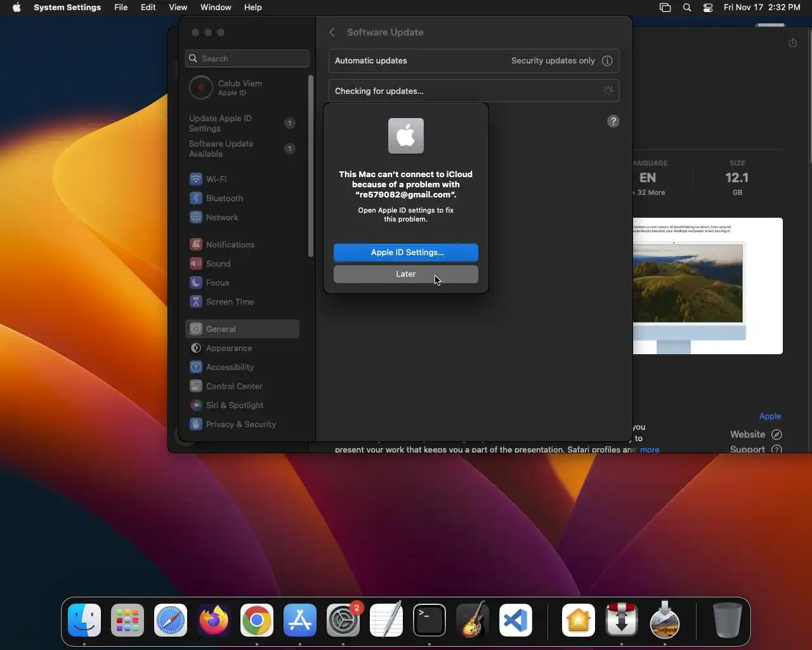
Task: Open Screen Time settings
Action: 242,302
